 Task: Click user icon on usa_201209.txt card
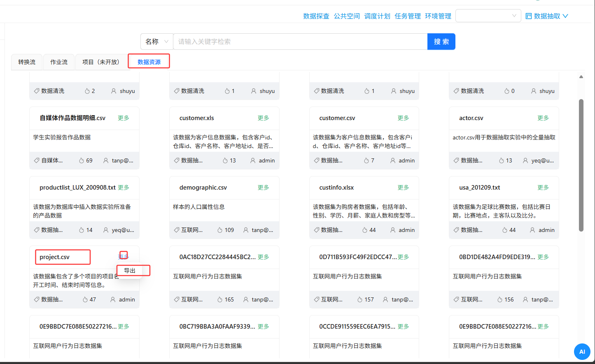pyautogui.click(x=532, y=230)
